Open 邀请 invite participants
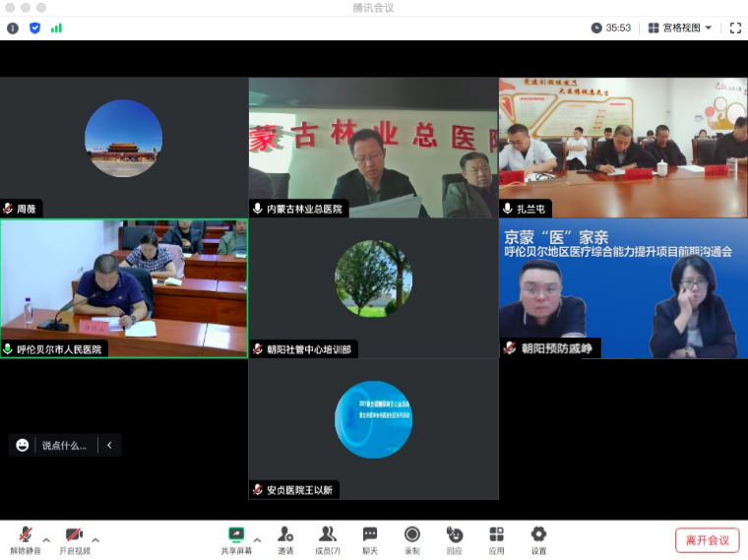Image resolution: width=748 pixels, height=560 pixels. point(285,540)
